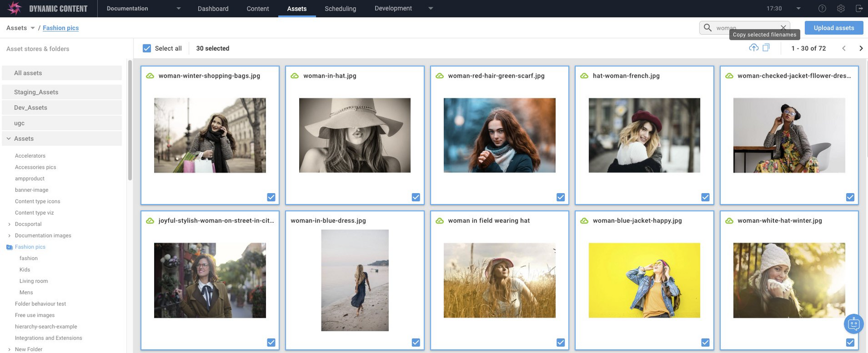Screen dimensions: 868x353
Task: Click the log out icon
Action: pos(859,8)
